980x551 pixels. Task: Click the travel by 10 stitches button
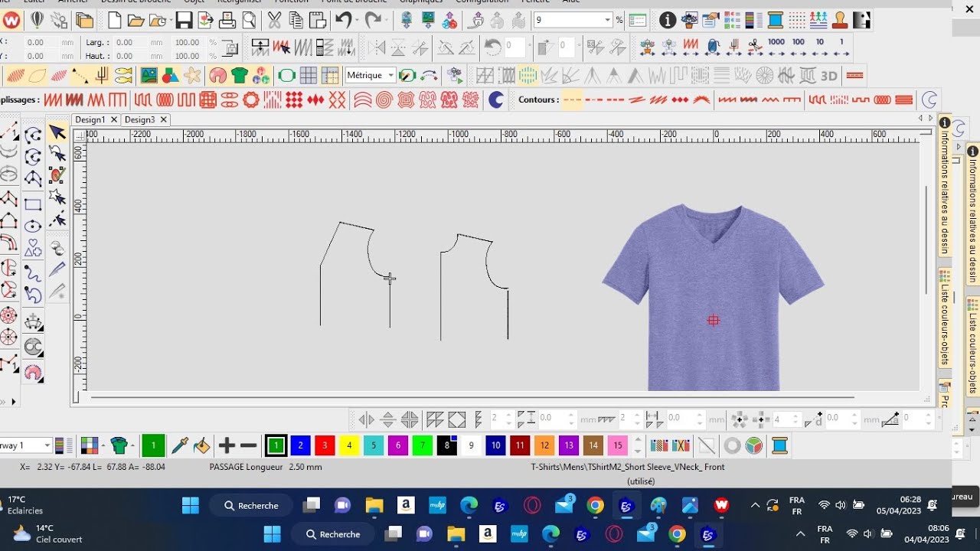click(820, 47)
